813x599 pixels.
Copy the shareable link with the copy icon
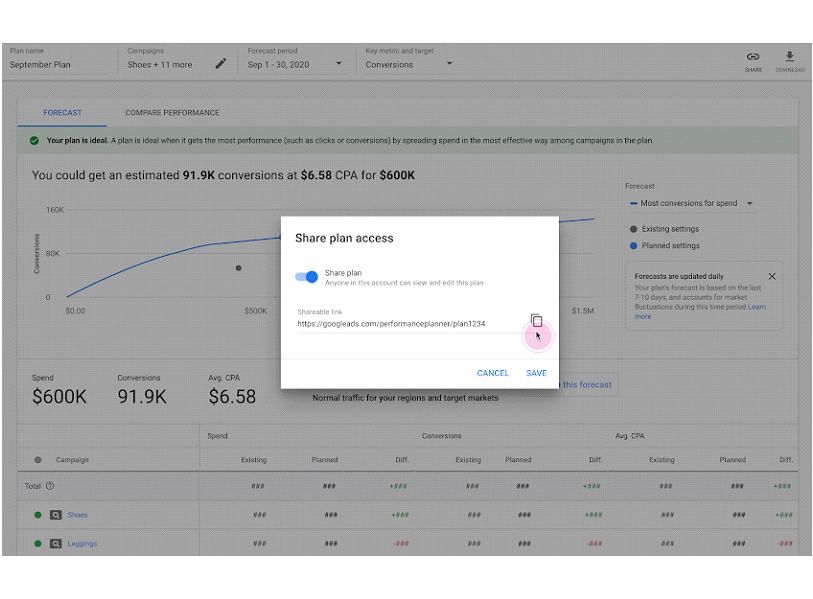tap(536, 320)
